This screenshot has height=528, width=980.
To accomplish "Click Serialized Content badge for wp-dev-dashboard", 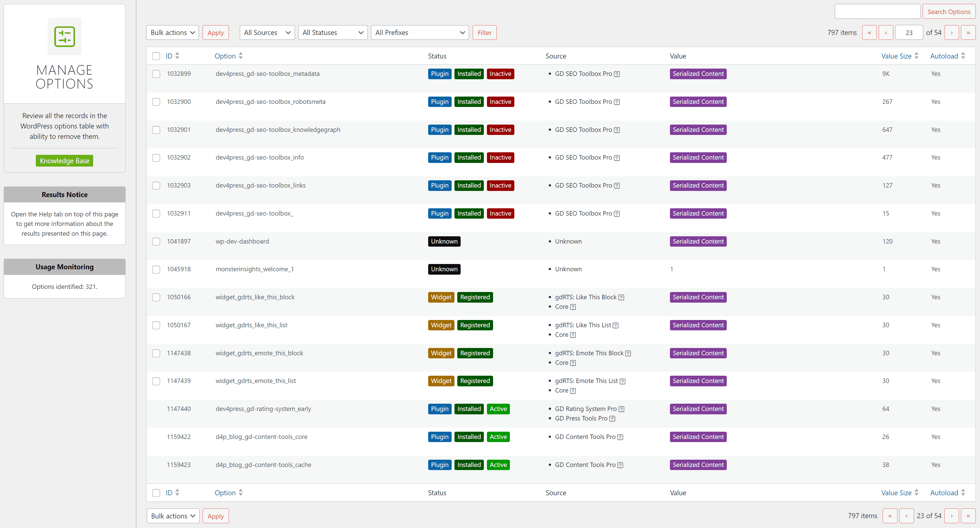I will 698,242.
